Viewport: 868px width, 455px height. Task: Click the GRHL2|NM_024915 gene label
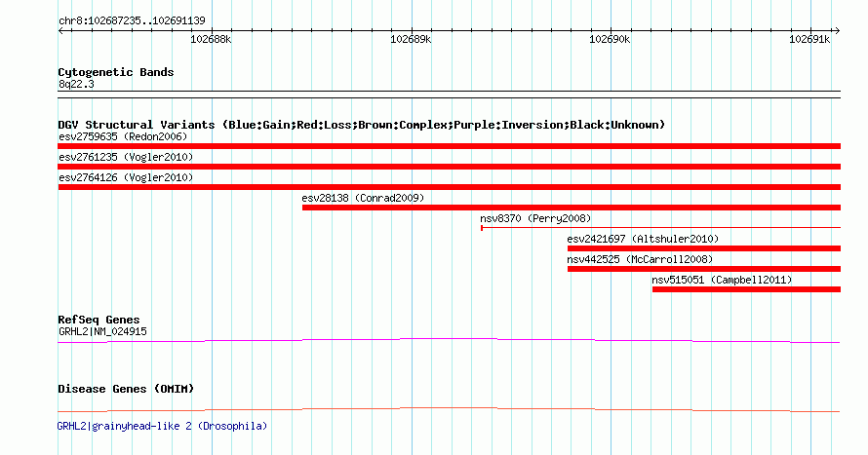pos(102,331)
